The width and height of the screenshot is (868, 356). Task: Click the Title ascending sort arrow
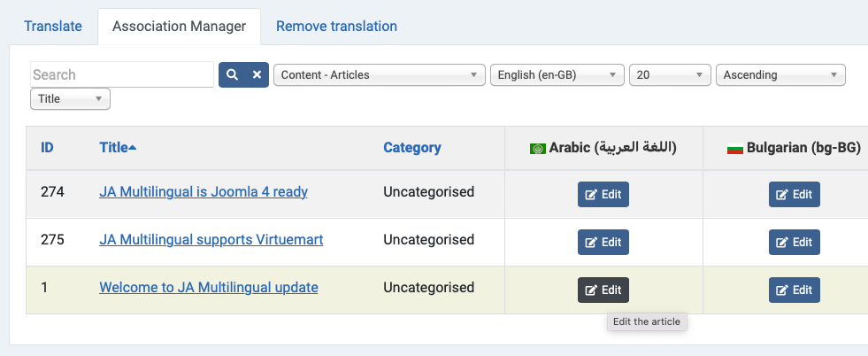[133, 148]
